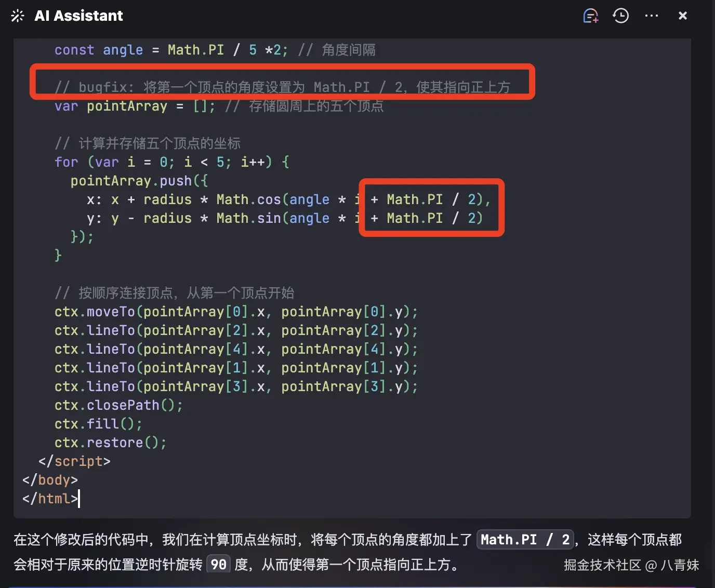
Task: Click the closing </body> tag
Action: (x=50, y=480)
